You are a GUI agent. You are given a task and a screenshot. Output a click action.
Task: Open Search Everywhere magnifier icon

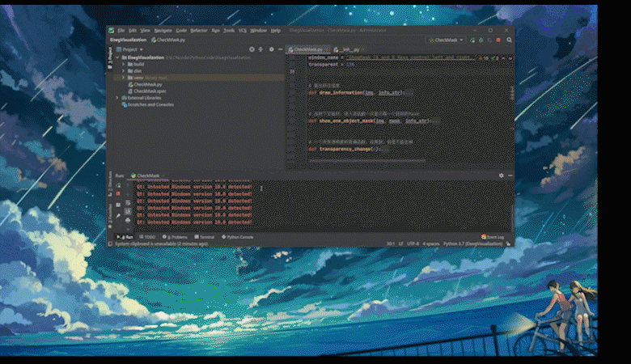pos(509,40)
